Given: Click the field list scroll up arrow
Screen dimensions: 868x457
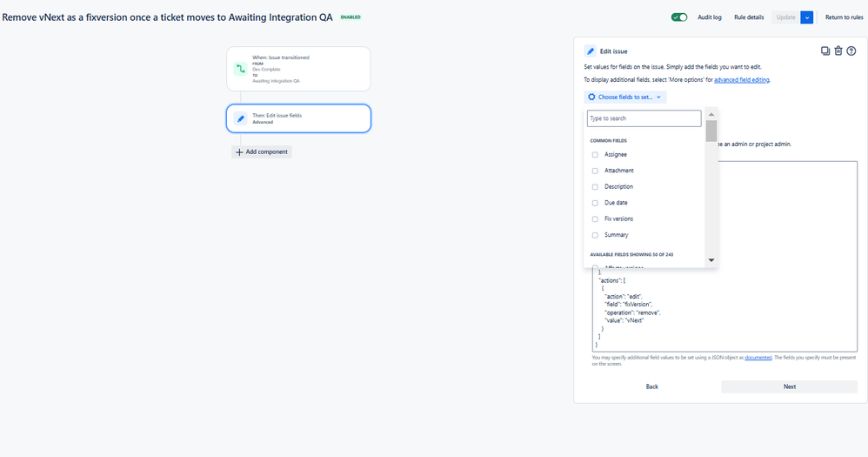Looking at the screenshot, I should click(x=711, y=114).
